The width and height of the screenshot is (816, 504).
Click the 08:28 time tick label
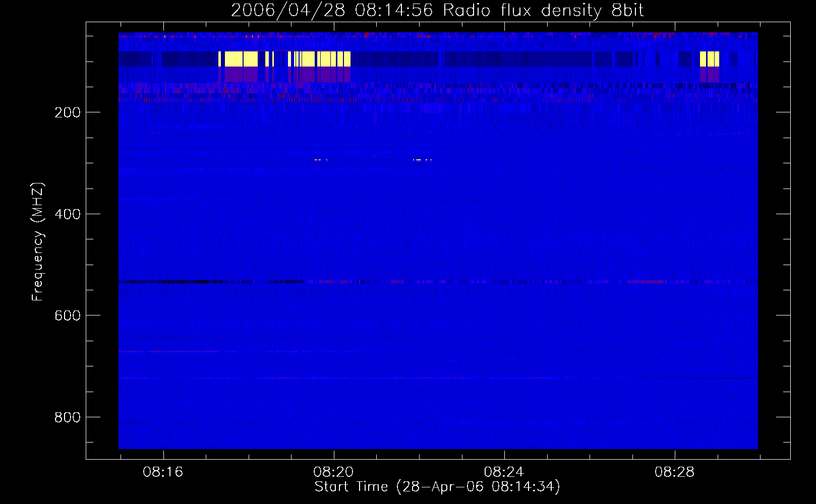click(674, 472)
